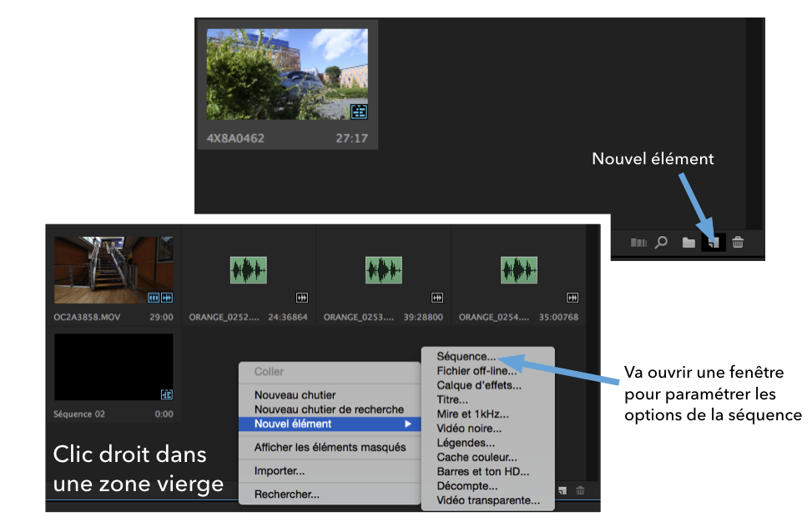Screen dimensions: 812x522
Task: Pick Cache couleur... from the submenu
Action: (477, 457)
